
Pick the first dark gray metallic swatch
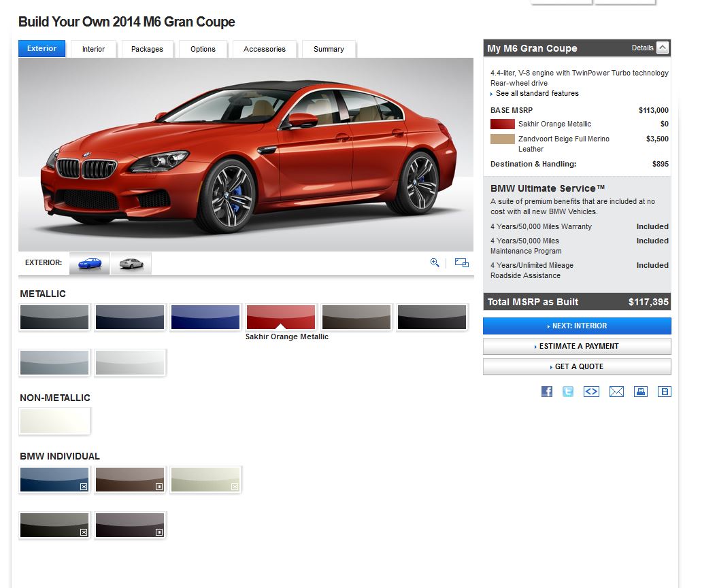pyautogui.click(x=54, y=317)
